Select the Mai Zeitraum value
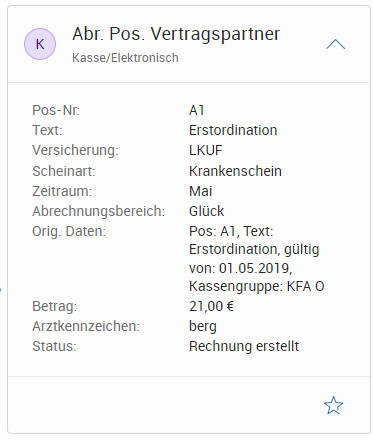The image size is (373, 442). point(201,191)
